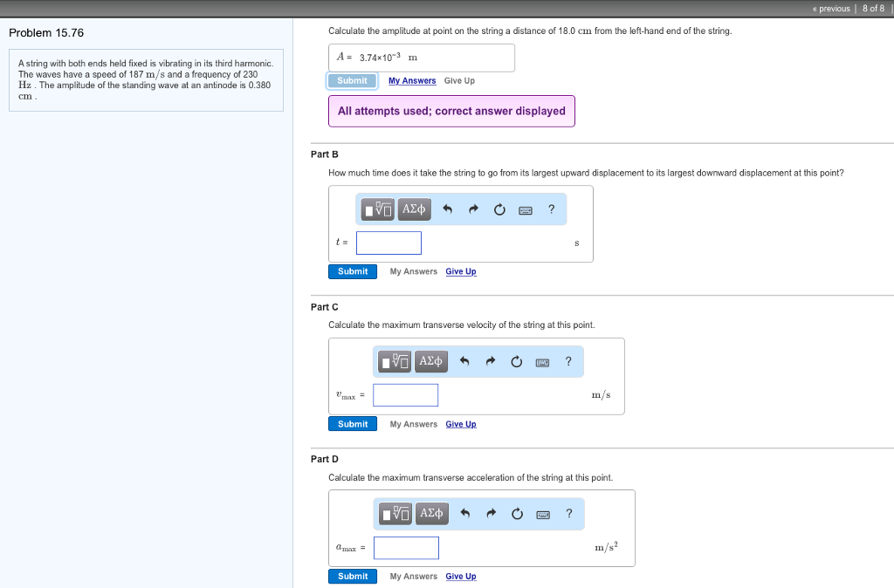The height and width of the screenshot is (588, 894).
Task: Give Up on Part D
Action: point(460,576)
